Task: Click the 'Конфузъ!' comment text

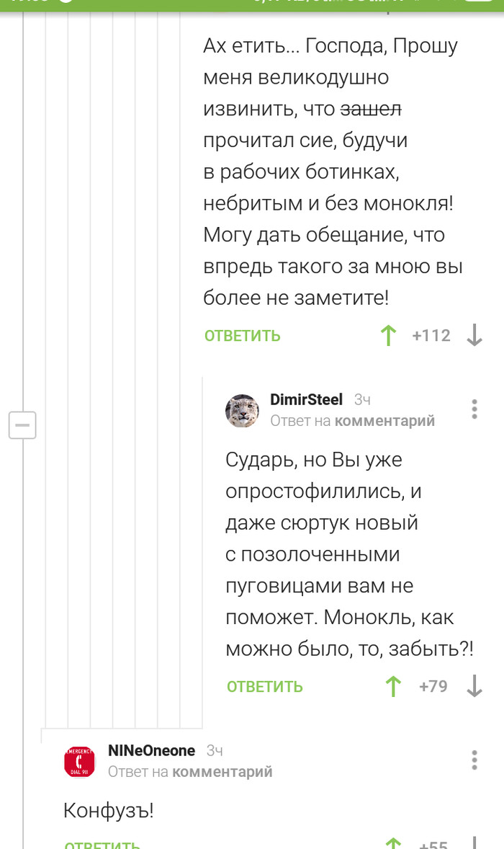Action: [109, 810]
